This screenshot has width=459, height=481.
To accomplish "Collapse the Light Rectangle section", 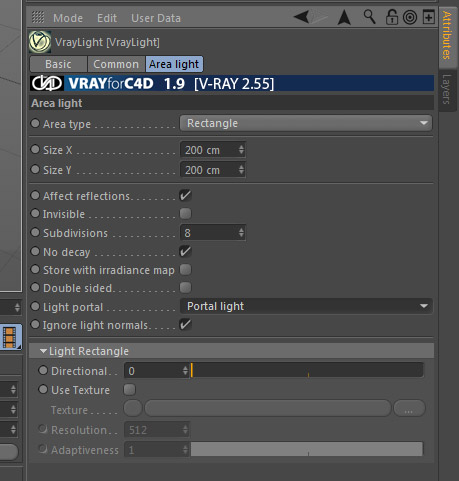I will pos(43,351).
